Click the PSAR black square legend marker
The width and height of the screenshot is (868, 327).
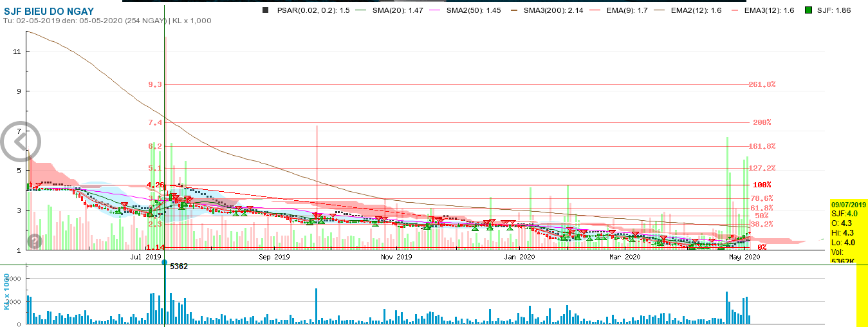(266, 10)
